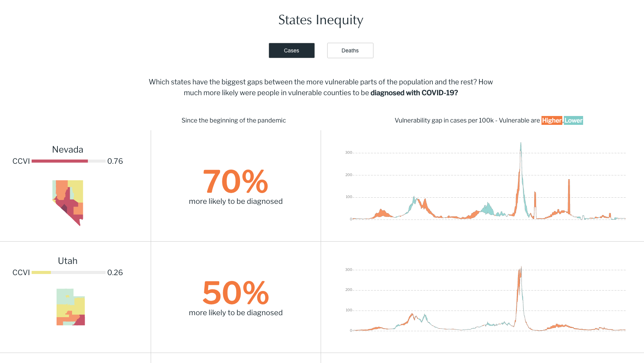Click the Nevada CCVI value 0.76
Screen dimensions: 644x363
coord(115,161)
